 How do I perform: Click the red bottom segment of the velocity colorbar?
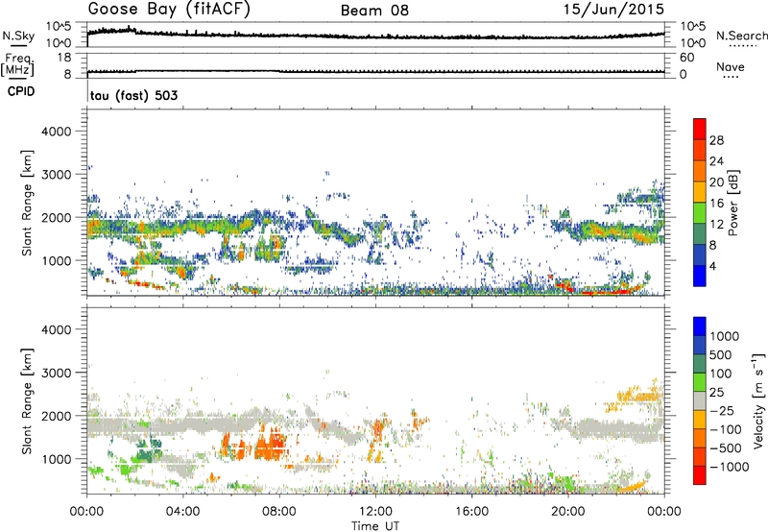[x=700, y=475]
